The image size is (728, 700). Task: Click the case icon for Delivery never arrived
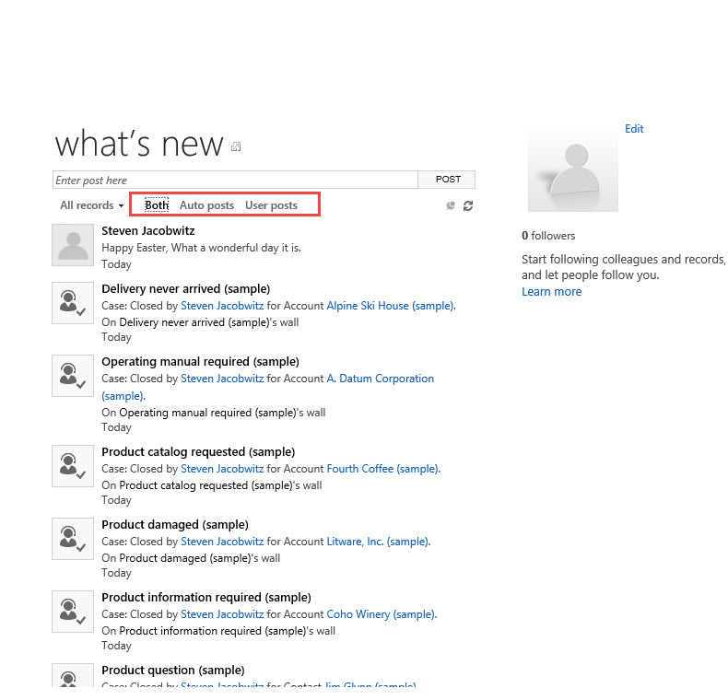click(73, 303)
